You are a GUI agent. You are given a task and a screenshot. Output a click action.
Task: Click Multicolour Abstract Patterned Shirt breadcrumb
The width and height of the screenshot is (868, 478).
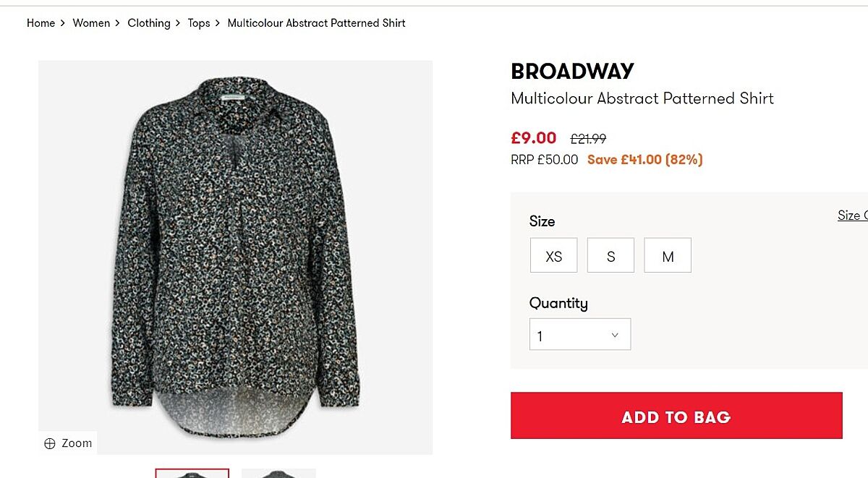point(316,23)
